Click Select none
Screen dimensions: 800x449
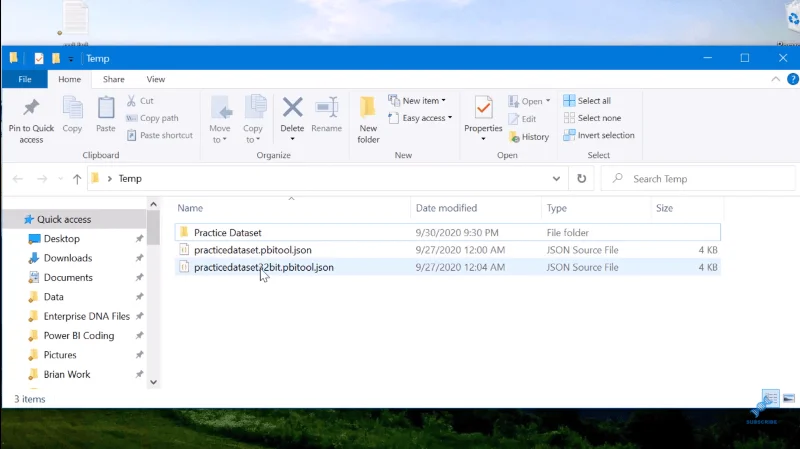click(592, 118)
